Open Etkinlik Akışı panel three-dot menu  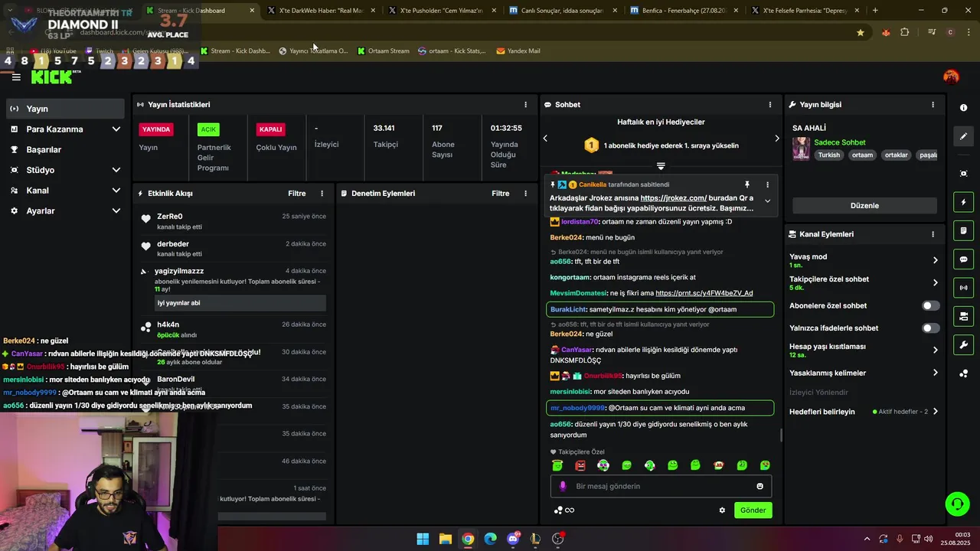coord(322,194)
